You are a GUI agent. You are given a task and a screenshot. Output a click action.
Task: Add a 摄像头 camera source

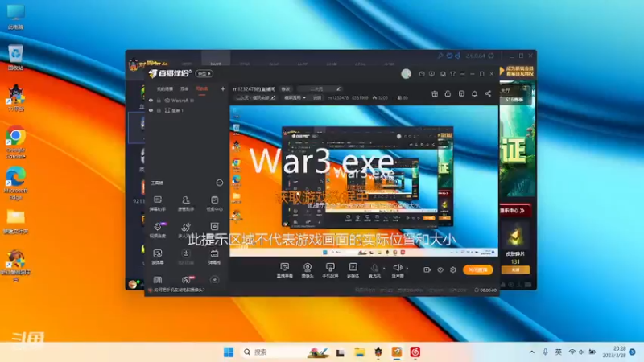pos(308,270)
